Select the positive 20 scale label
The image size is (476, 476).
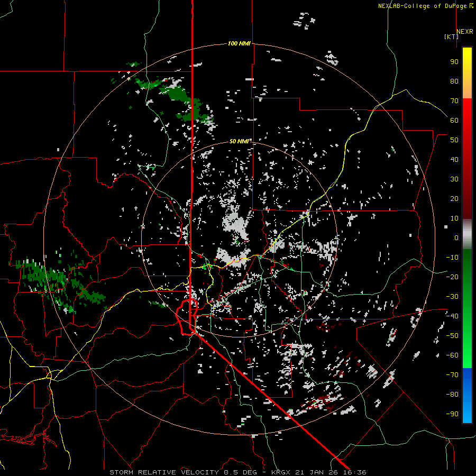point(454,198)
